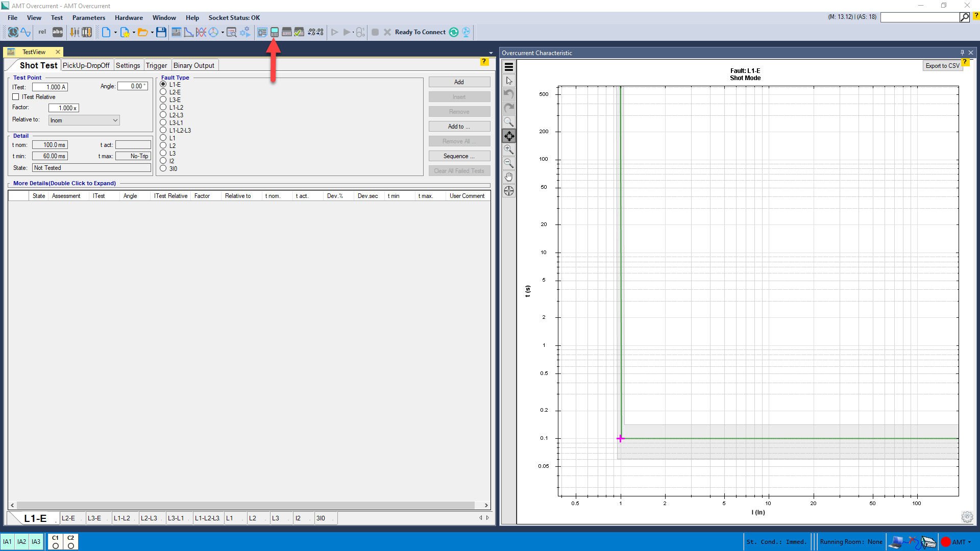This screenshot has height=551, width=980.
Task: Enable the ITest Relative checkbox
Action: 16,97
